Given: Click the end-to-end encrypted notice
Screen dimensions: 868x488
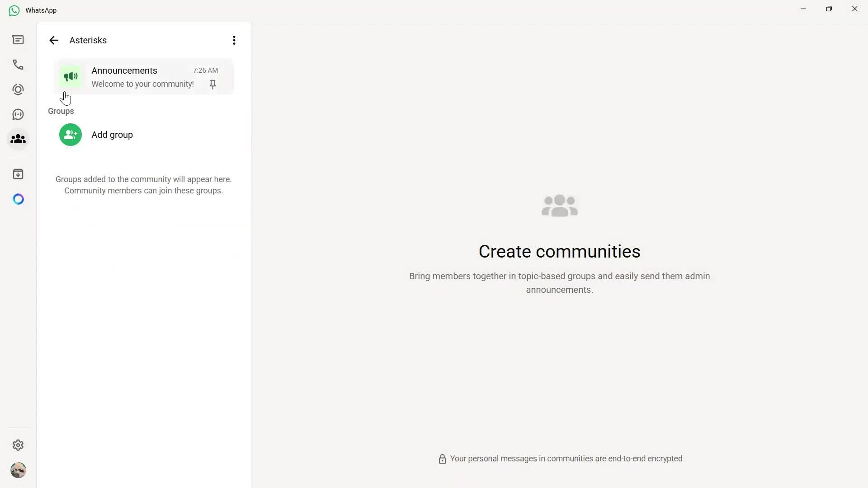Looking at the screenshot, I should 566,459.
